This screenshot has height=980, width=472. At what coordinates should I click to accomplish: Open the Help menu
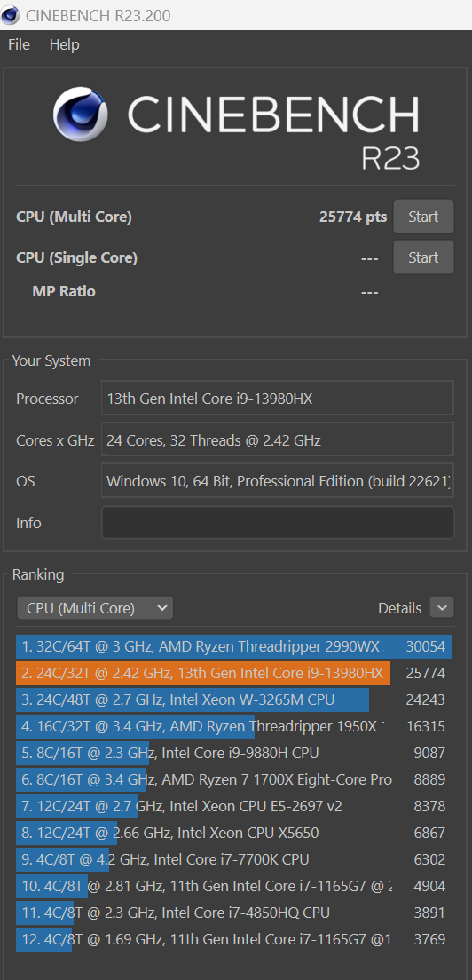64,45
